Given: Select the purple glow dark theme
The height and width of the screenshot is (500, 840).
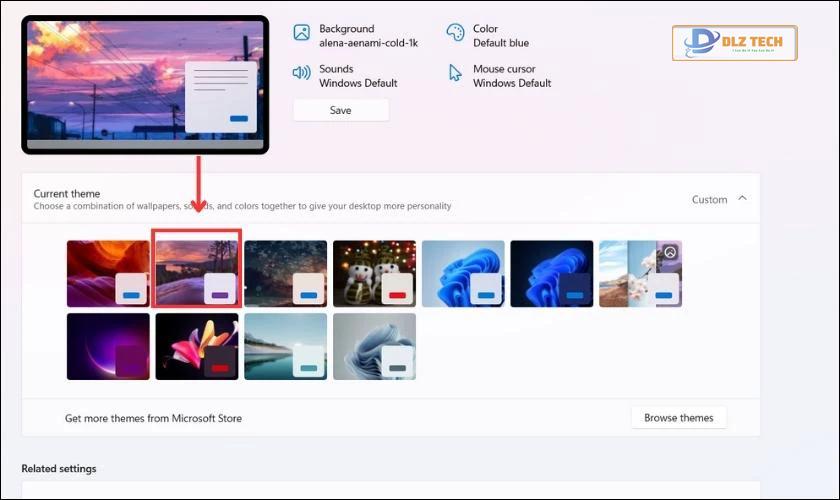Looking at the screenshot, I should coord(108,347).
